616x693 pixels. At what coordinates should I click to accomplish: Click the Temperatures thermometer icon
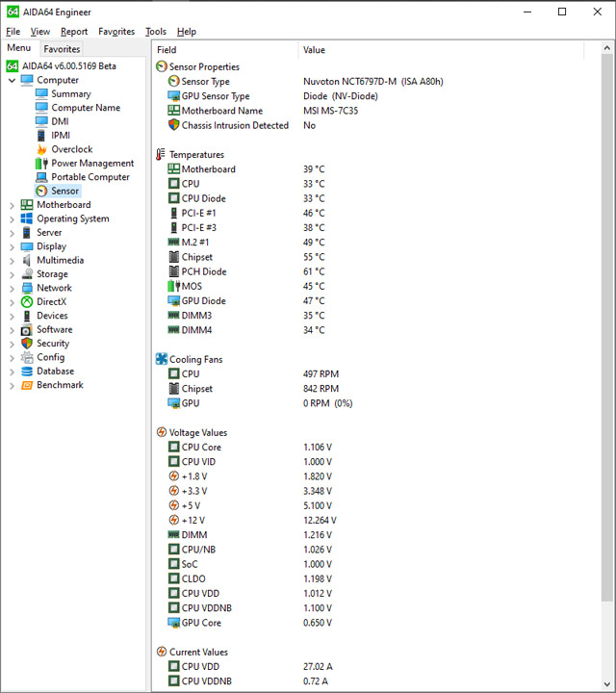point(161,155)
